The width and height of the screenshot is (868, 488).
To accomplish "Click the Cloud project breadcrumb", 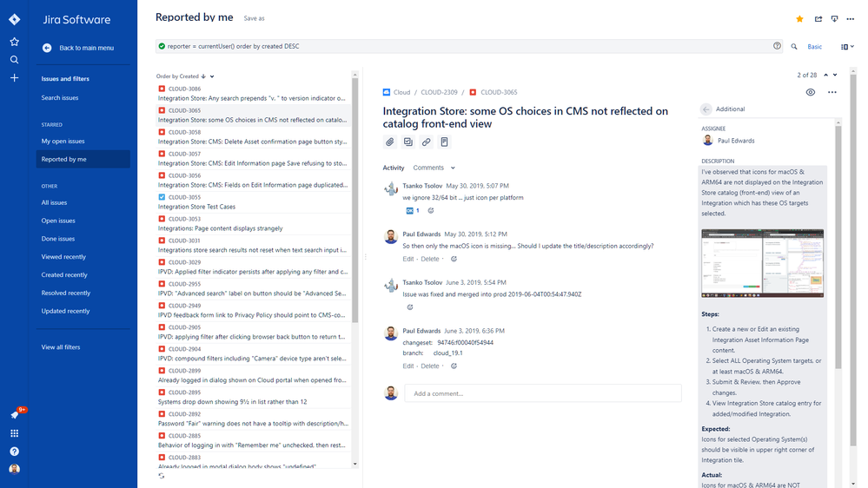I will [396, 92].
